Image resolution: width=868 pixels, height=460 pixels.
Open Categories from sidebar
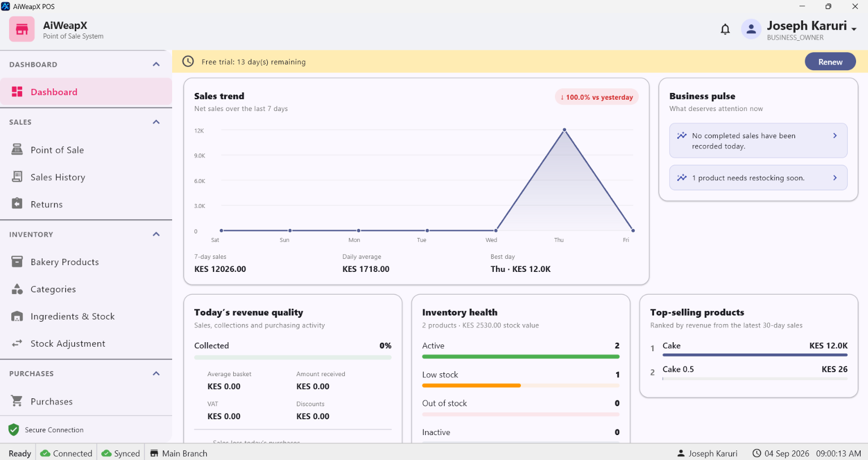[x=86, y=289]
